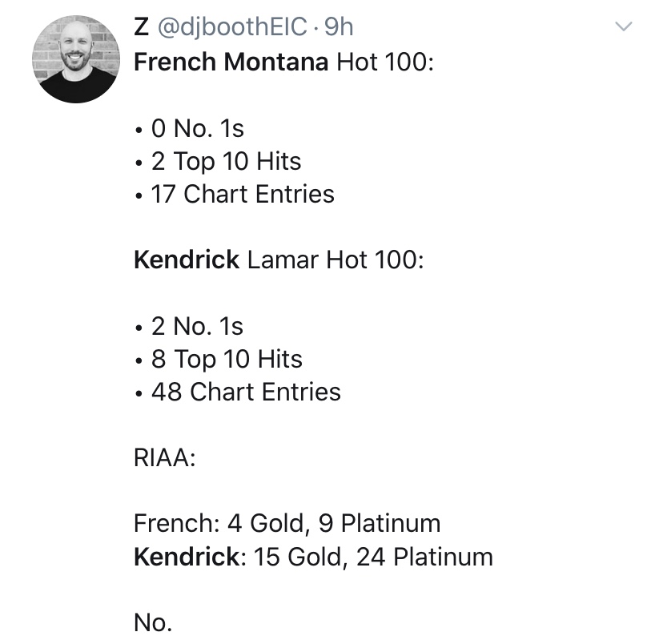This screenshot has width=663, height=644.
Task: Open the @djboothEIC handle link
Action: coord(232,26)
